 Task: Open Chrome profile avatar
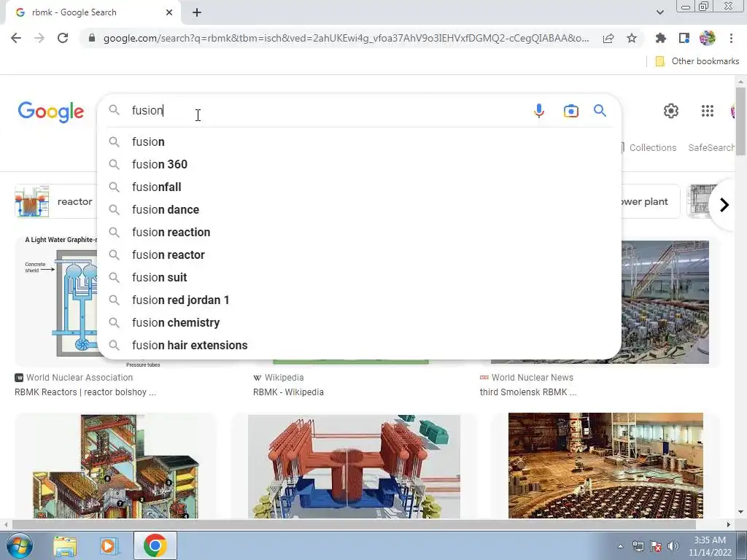pyautogui.click(x=708, y=38)
